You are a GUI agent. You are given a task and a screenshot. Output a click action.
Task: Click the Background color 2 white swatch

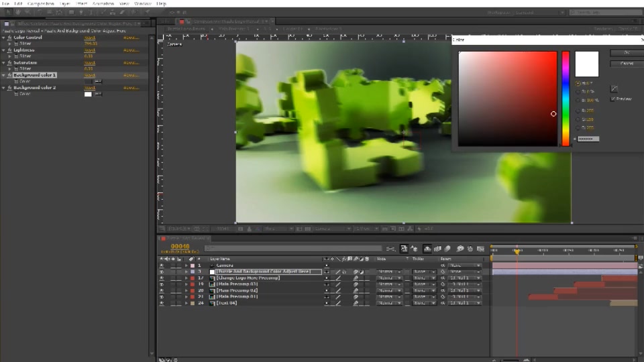click(x=88, y=94)
